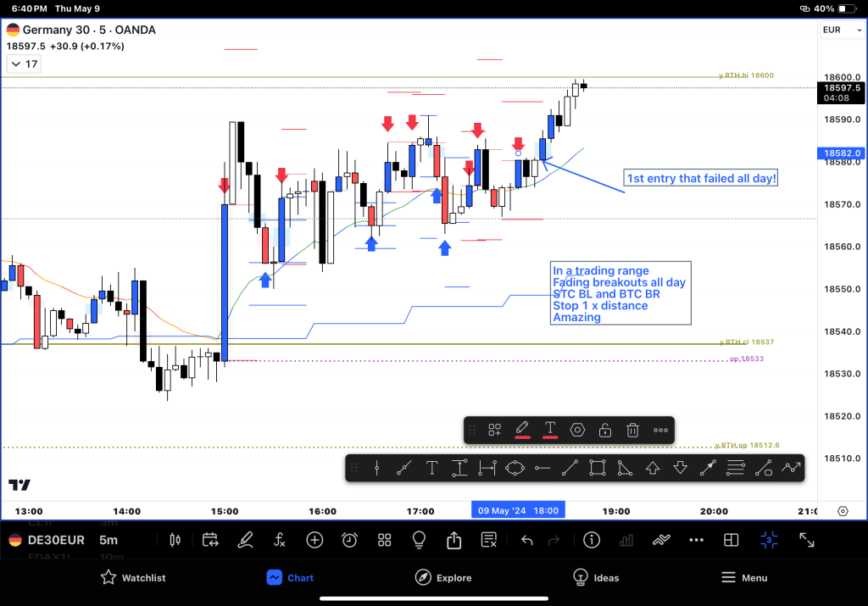Toggle fullscreen with the expand arrows
The width and height of the screenshot is (868, 606).
coord(807,540)
